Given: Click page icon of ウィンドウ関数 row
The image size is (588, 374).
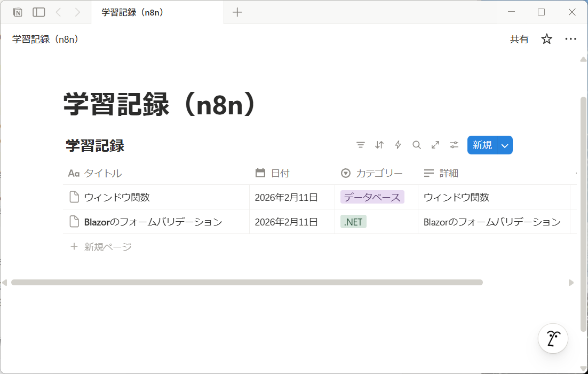Looking at the screenshot, I should pyautogui.click(x=74, y=197).
